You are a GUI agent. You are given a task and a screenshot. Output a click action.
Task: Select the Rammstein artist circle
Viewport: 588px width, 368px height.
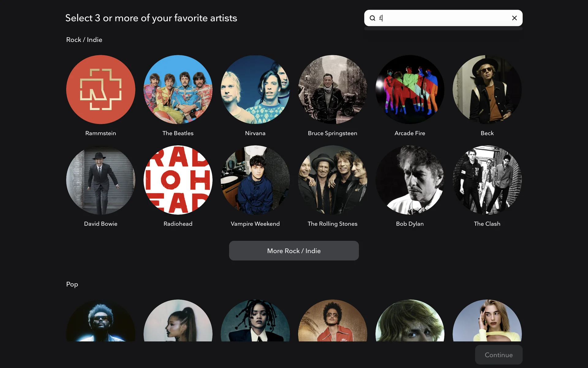click(100, 90)
